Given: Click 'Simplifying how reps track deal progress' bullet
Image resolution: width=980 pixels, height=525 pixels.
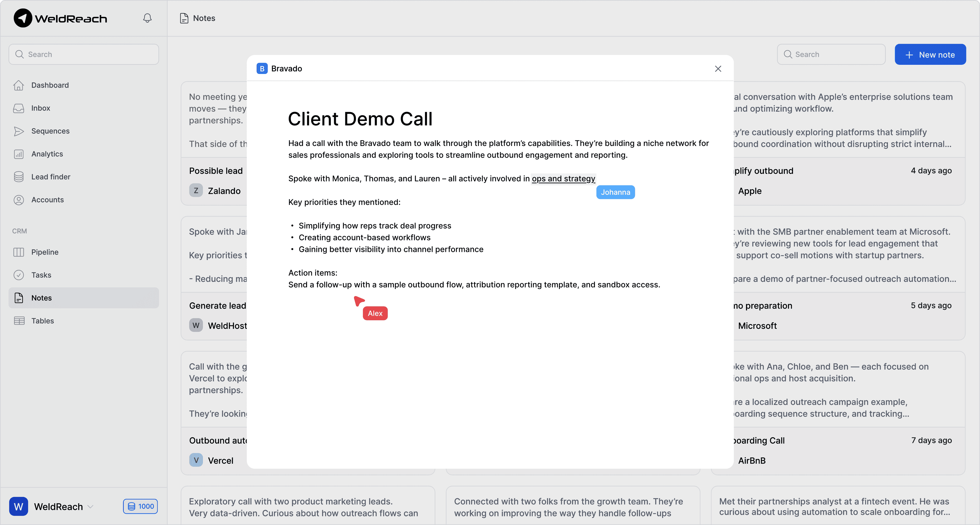Looking at the screenshot, I should [x=375, y=226].
